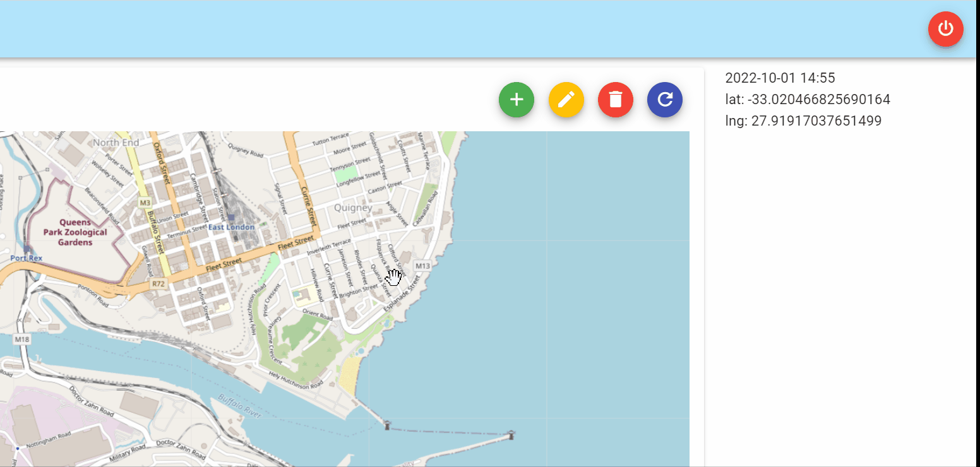Click the green add plus button
The width and height of the screenshot is (980, 467).
pos(517,100)
